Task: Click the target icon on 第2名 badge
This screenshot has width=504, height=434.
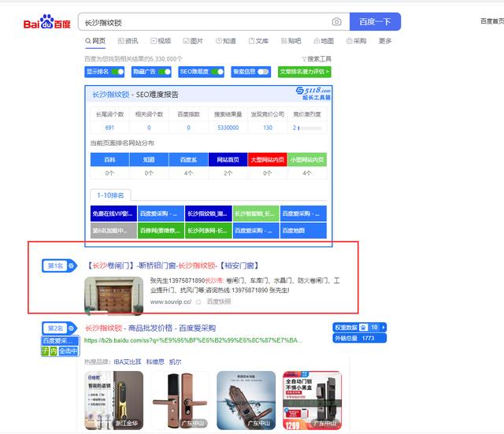Action: pos(72,328)
